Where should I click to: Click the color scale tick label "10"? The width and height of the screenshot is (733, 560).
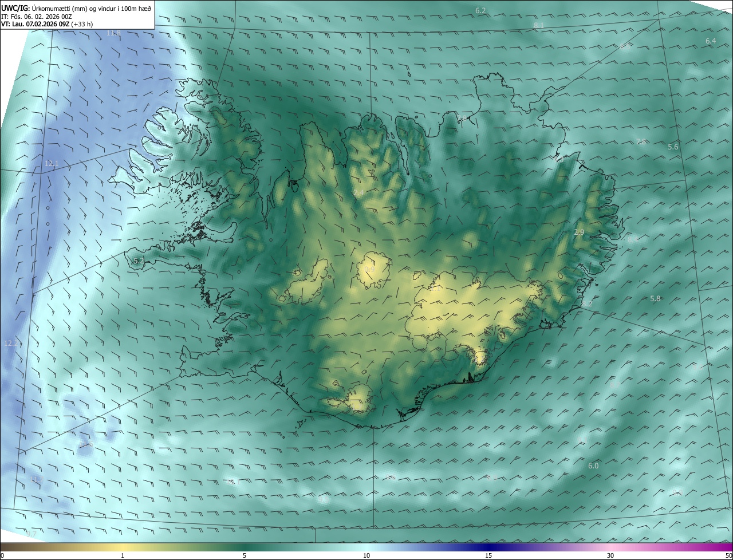[366, 555]
